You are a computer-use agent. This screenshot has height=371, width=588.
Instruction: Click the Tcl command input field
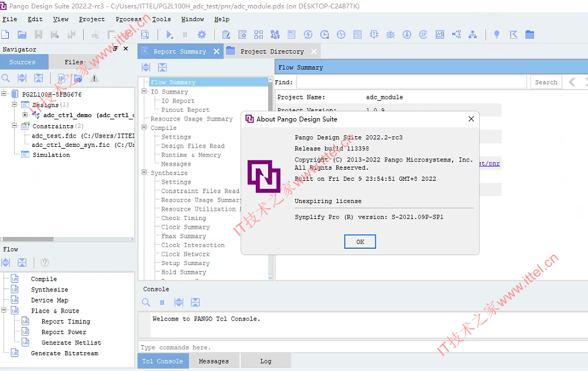pos(363,348)
